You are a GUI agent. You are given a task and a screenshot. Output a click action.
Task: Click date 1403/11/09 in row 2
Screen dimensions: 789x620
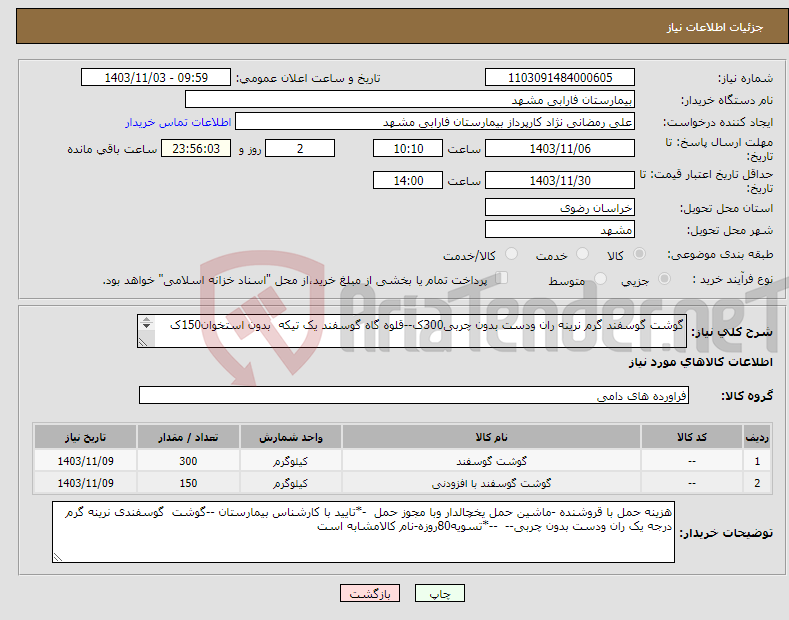[x=85, y=483]
